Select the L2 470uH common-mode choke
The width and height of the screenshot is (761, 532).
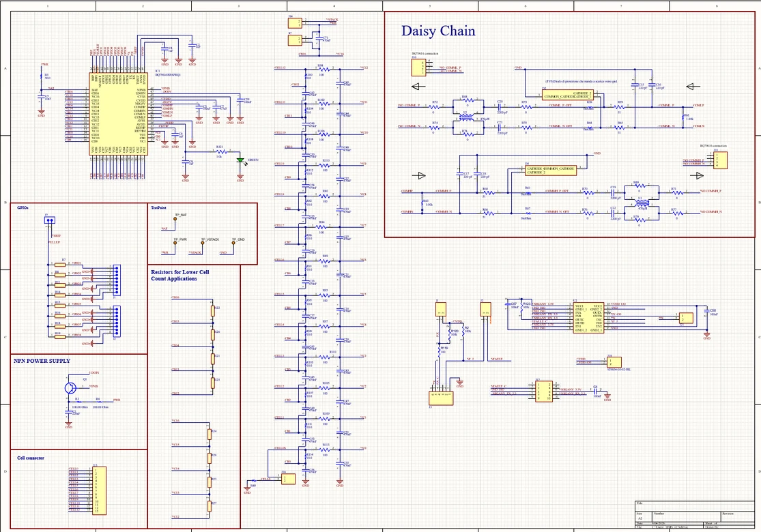tap(467, 117)
